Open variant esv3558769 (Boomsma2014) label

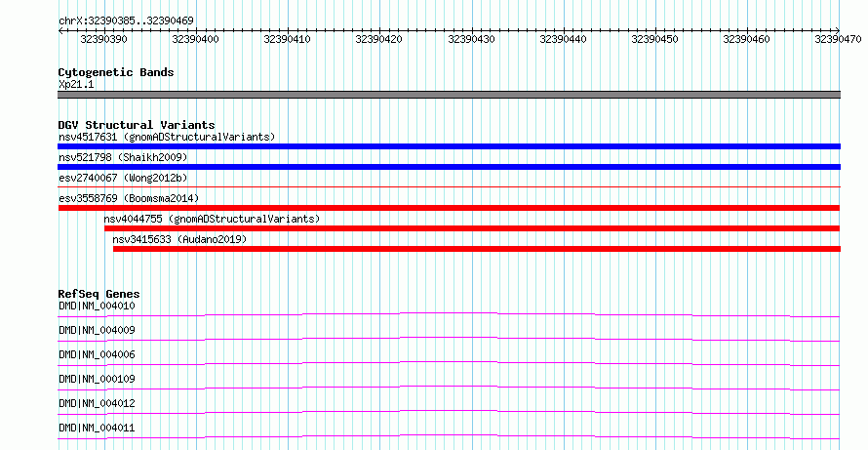coord(129,198)
